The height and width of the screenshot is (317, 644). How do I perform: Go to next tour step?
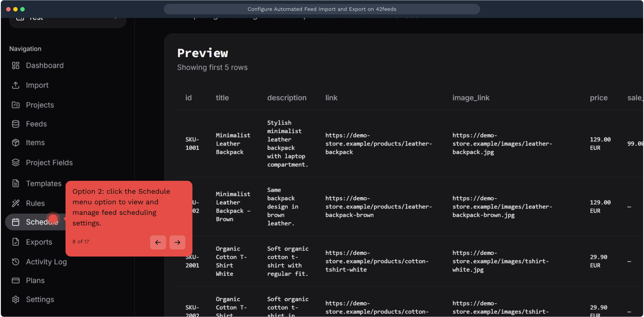[x=177, y=242]
